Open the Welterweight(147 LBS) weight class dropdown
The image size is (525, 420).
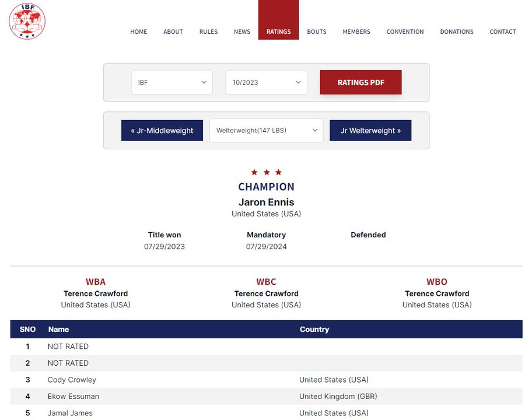click(266, 130)
